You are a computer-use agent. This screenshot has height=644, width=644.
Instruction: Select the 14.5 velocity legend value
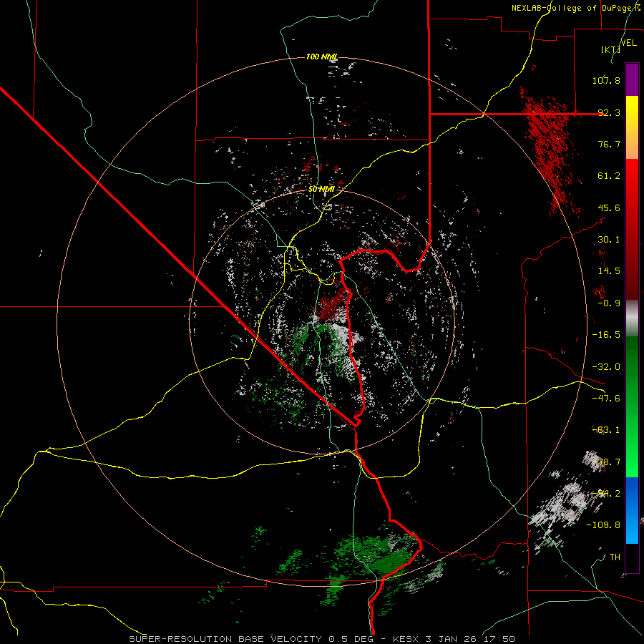coord(609,271)
